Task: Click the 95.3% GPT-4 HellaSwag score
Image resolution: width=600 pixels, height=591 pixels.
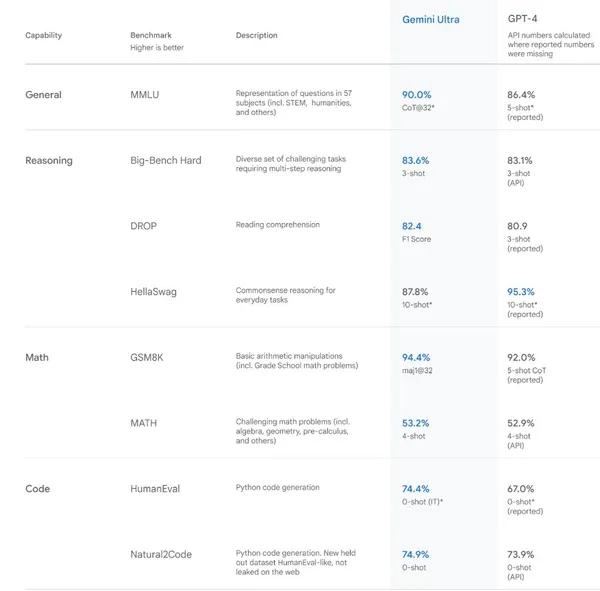Action: [521, 292]
